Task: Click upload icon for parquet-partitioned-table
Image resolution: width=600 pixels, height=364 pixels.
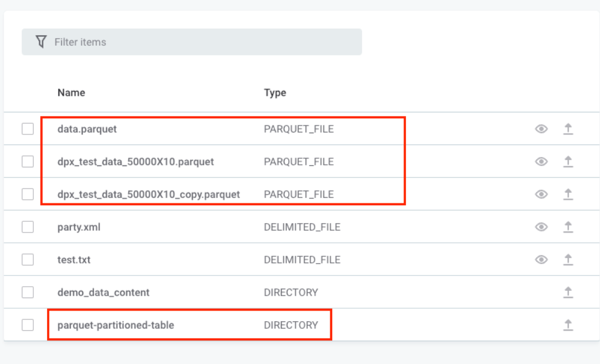Action: coord(568,325)
